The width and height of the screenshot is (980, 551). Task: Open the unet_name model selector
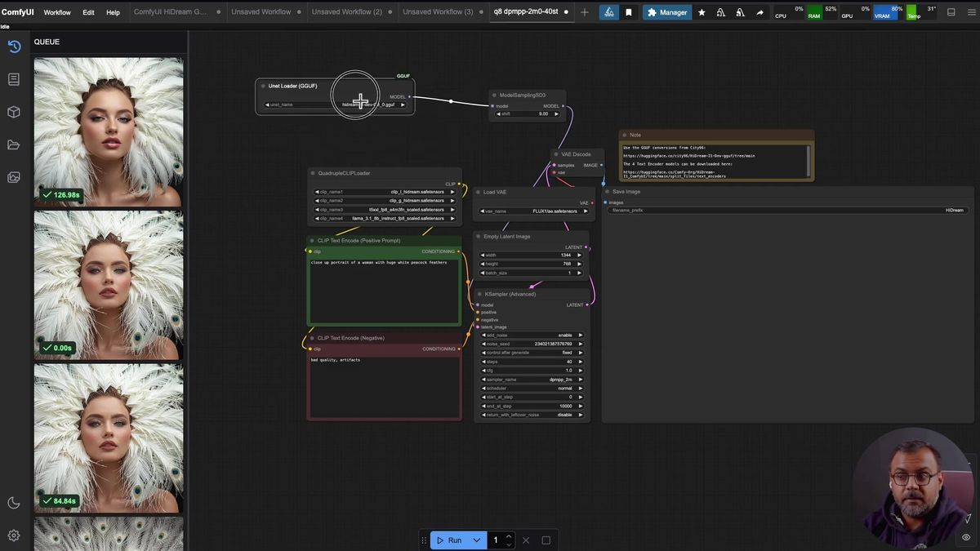pos(335,104)
